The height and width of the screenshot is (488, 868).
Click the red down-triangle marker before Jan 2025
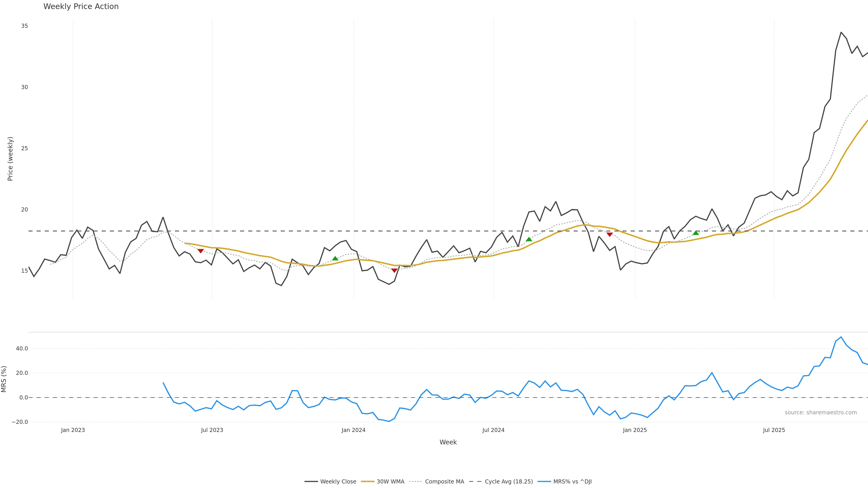610,235
